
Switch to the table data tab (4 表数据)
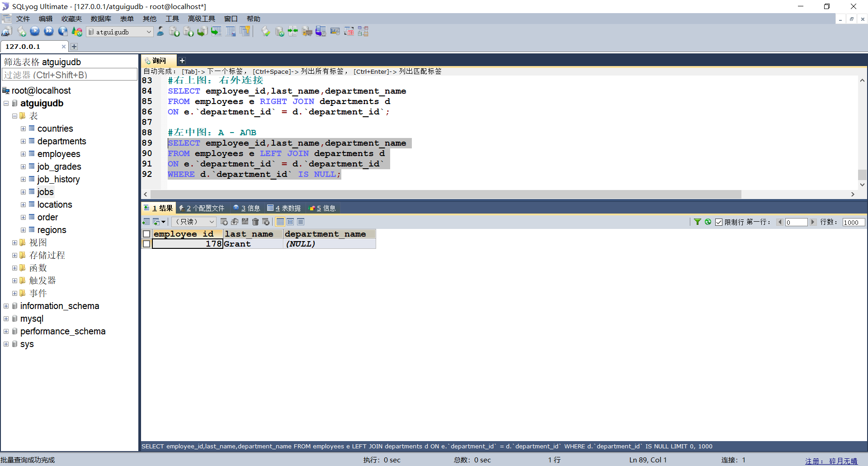click(284, 208)
